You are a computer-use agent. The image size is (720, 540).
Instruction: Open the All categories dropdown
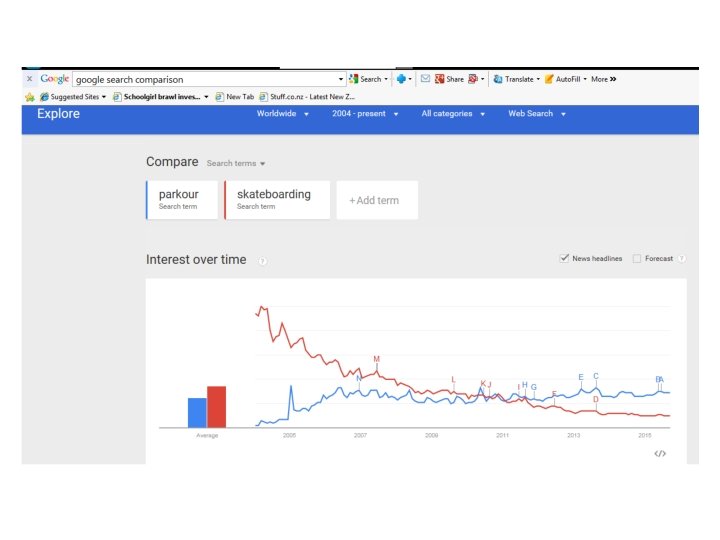coord(453,114)
